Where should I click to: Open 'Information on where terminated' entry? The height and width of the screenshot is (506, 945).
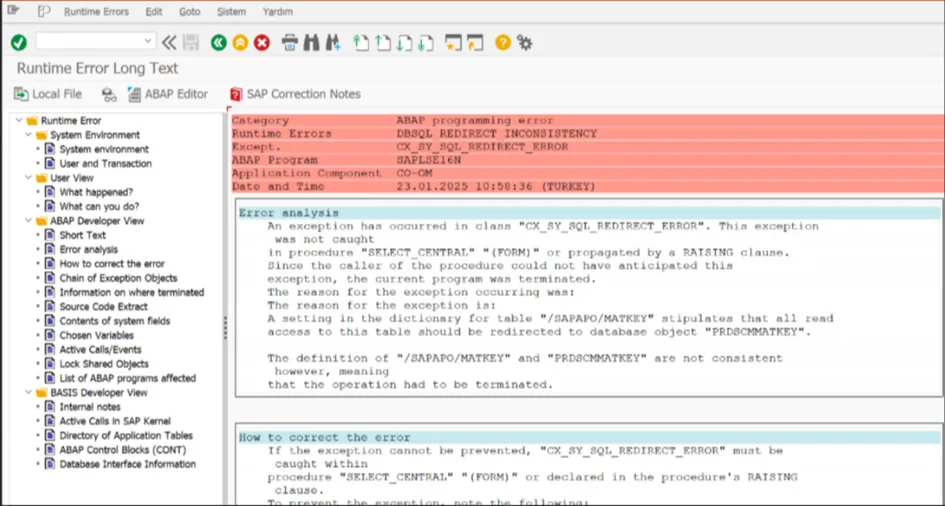[x=132, y=293]
